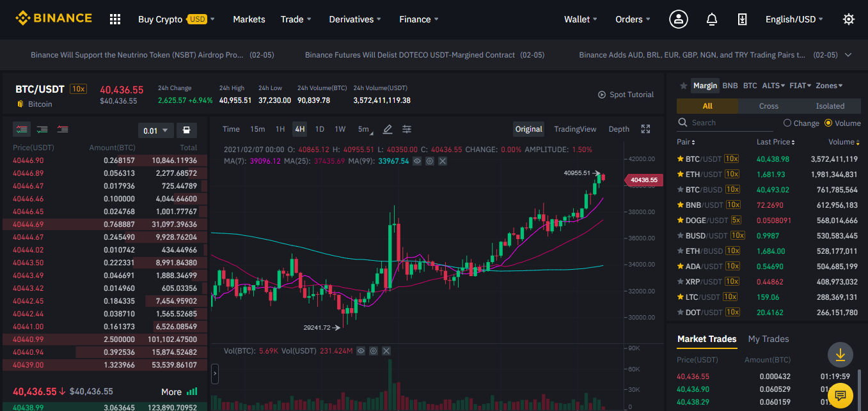Open chart indicator settings sliders icon
The height and width of the screenshot is (411, 868).
point(407,129)
